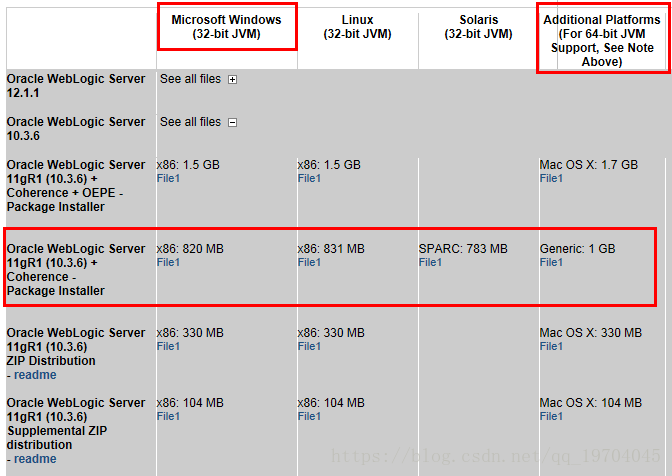Download Windows x86 330 MB ZIP File1

pos(168,346)
